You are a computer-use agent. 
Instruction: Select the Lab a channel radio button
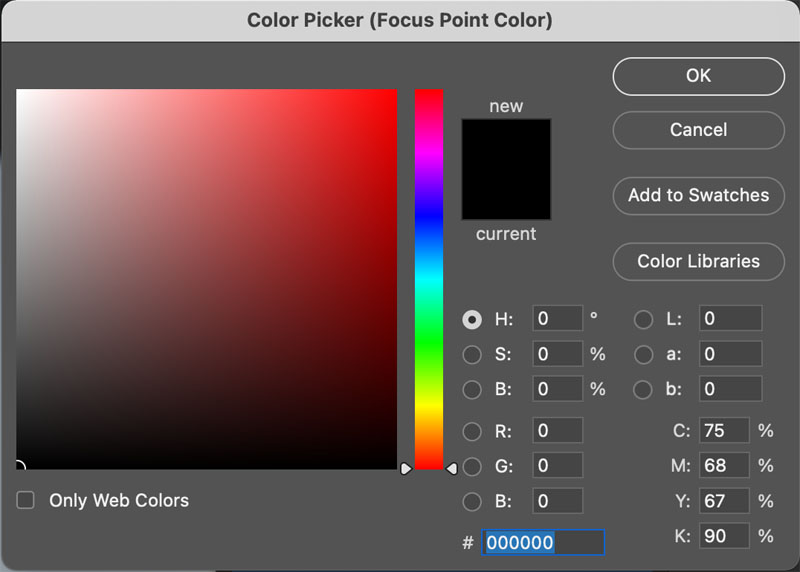pyautogui.click(x=644, y=354)
